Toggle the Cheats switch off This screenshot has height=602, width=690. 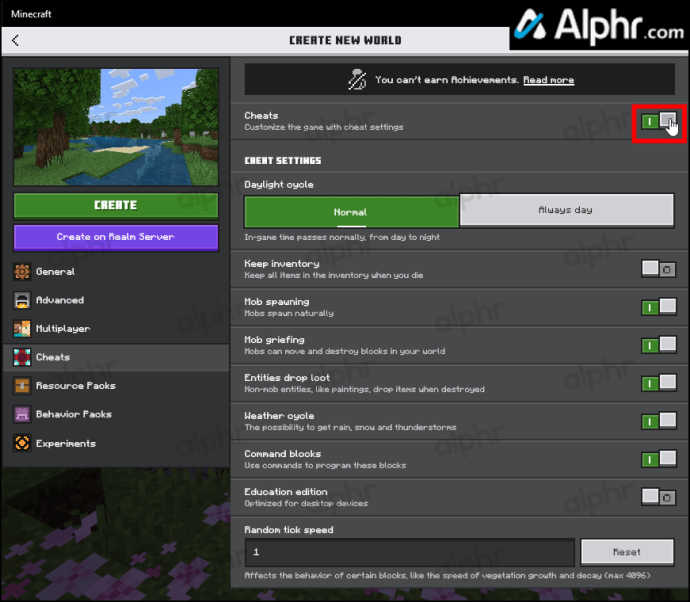tap(659, 121)
